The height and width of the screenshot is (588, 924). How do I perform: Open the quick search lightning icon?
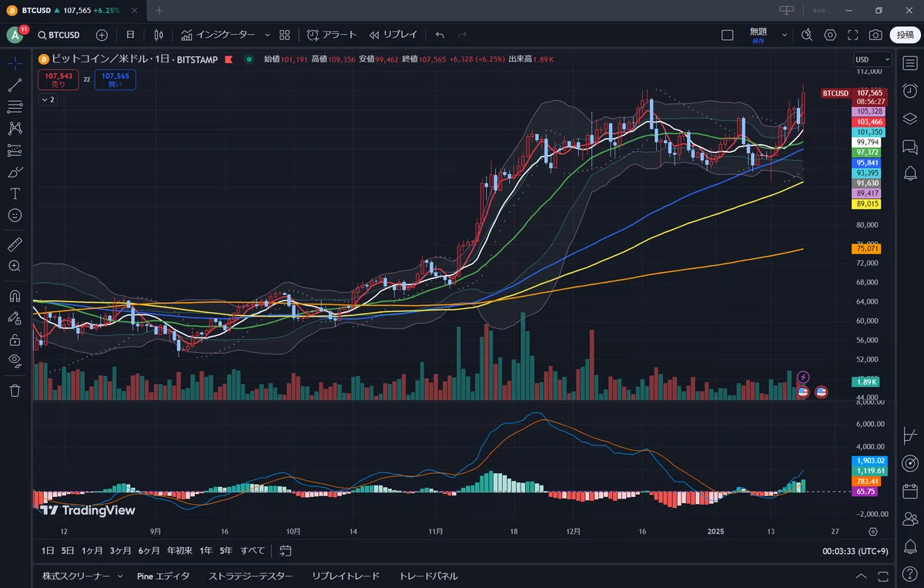[807, 35]
